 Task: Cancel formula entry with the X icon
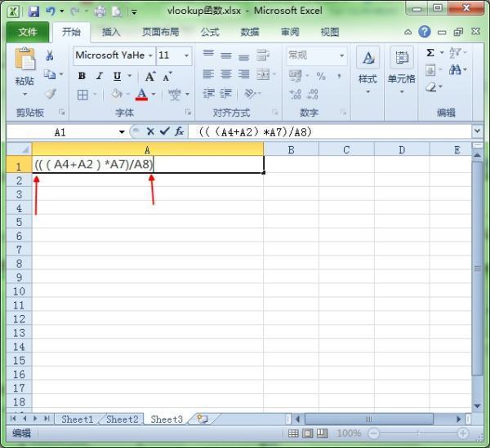click(150, 131)
